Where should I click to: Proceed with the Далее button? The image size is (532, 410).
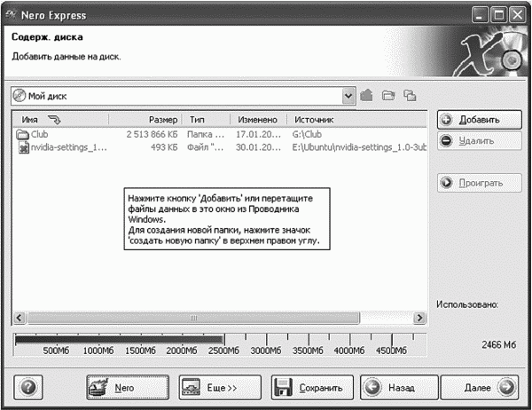coord(480,387)
